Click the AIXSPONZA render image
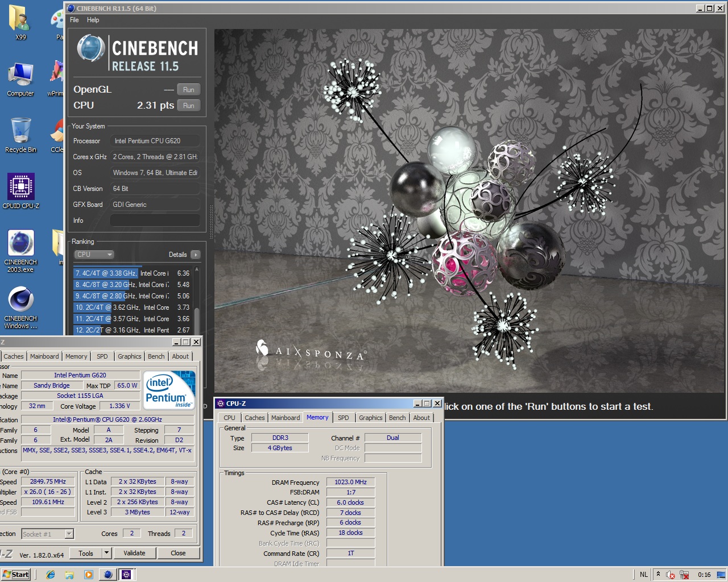The height and width of the screenshot is (582, 728). coord(469,210)
